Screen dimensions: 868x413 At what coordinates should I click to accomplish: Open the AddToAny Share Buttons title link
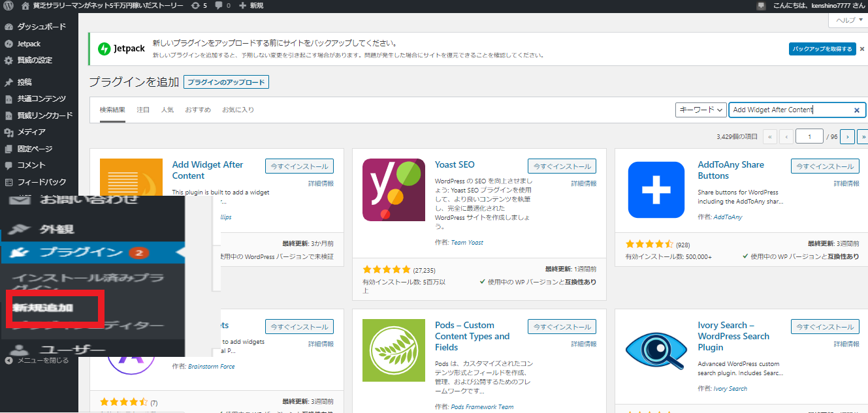[x=731, y=170]
